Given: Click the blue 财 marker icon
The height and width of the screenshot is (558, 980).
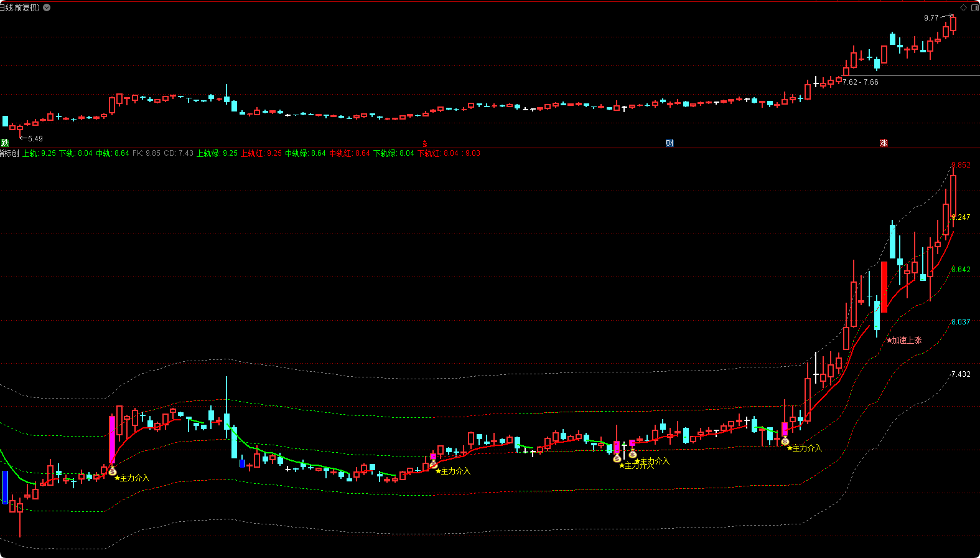Looking at the screenshot, I should tap(670, 143).
